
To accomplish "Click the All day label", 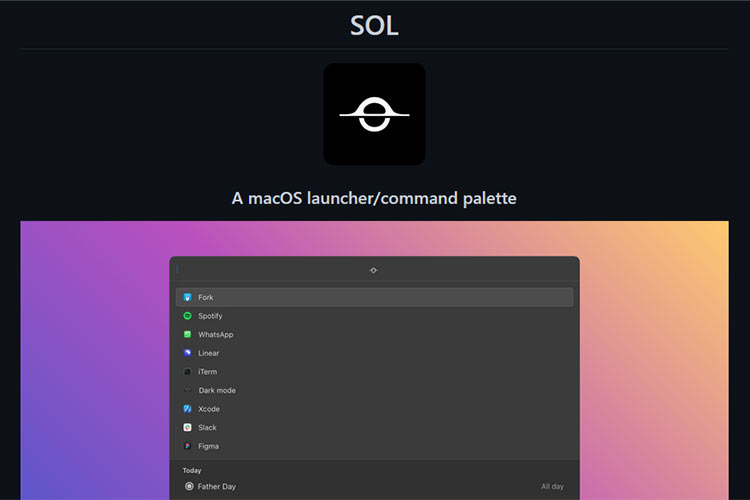I will (x=552, y=486).
